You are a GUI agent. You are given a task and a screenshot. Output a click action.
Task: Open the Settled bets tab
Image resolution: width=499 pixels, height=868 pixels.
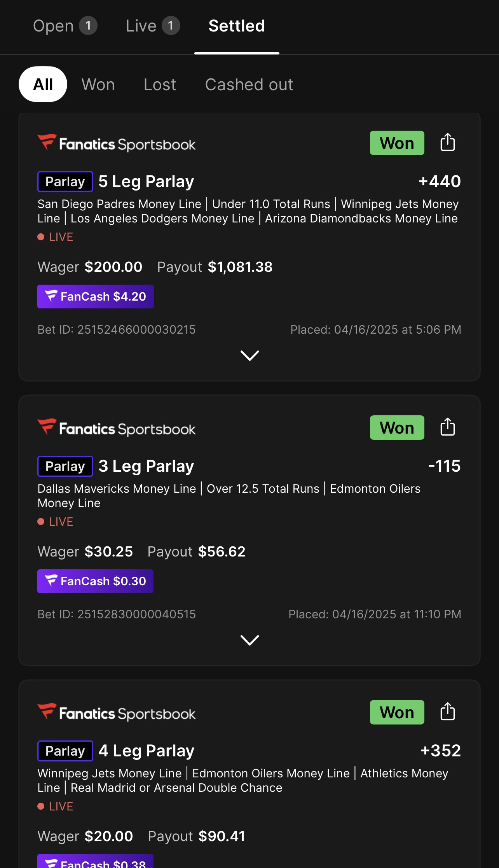point(237,26)
